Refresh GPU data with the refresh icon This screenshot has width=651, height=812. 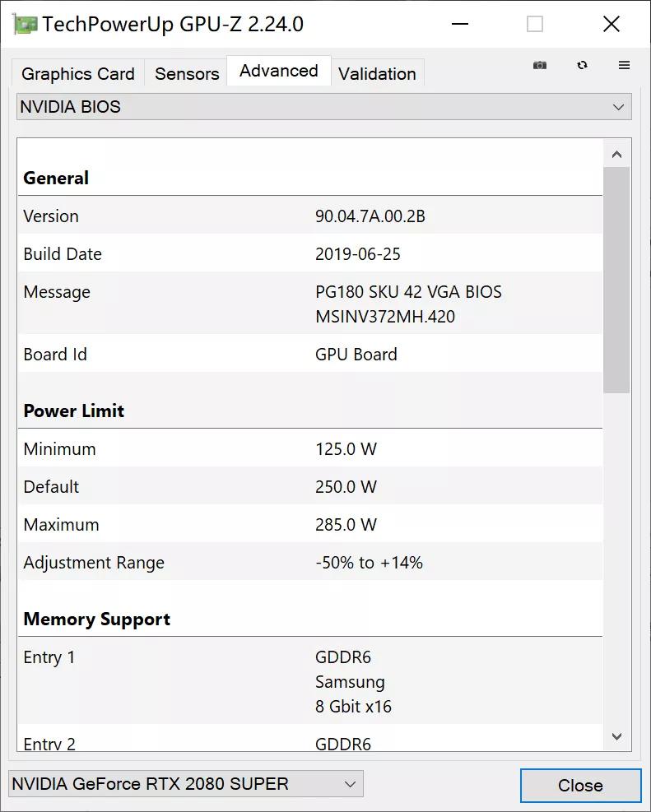[582, 65]
